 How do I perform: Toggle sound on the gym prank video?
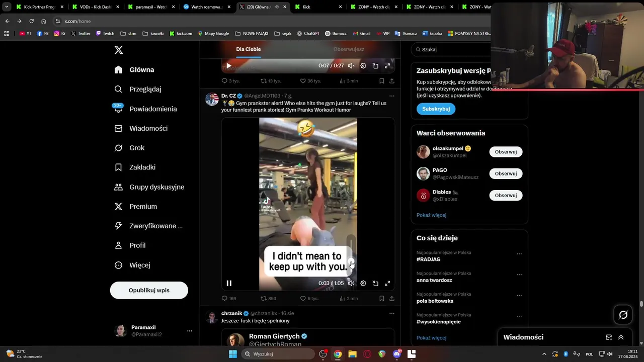pos(351,283)
